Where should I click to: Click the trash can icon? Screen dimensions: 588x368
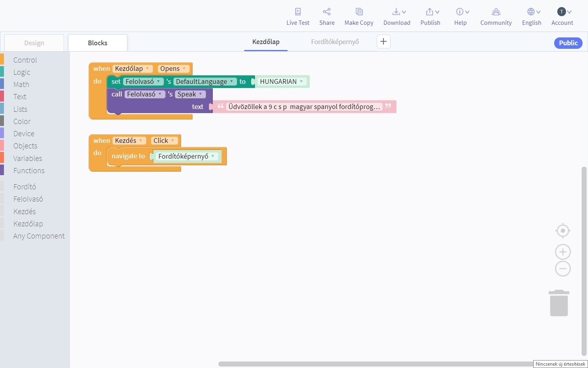[x=559, y=303]
